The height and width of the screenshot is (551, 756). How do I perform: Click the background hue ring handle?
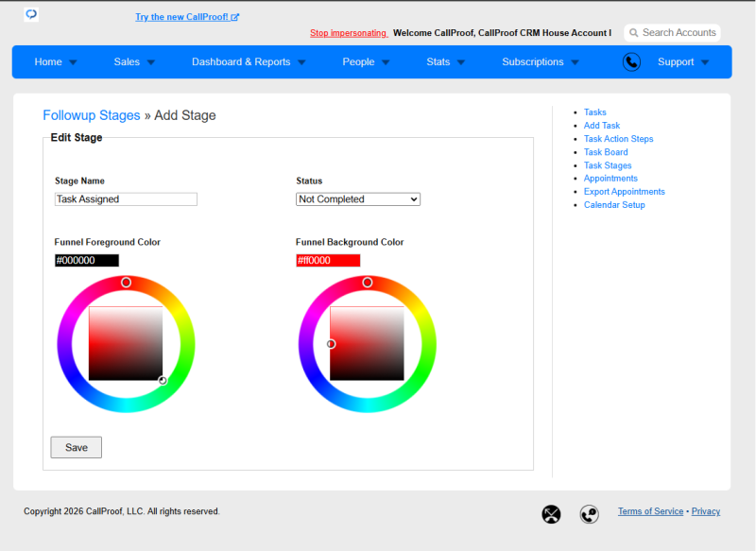368,283
